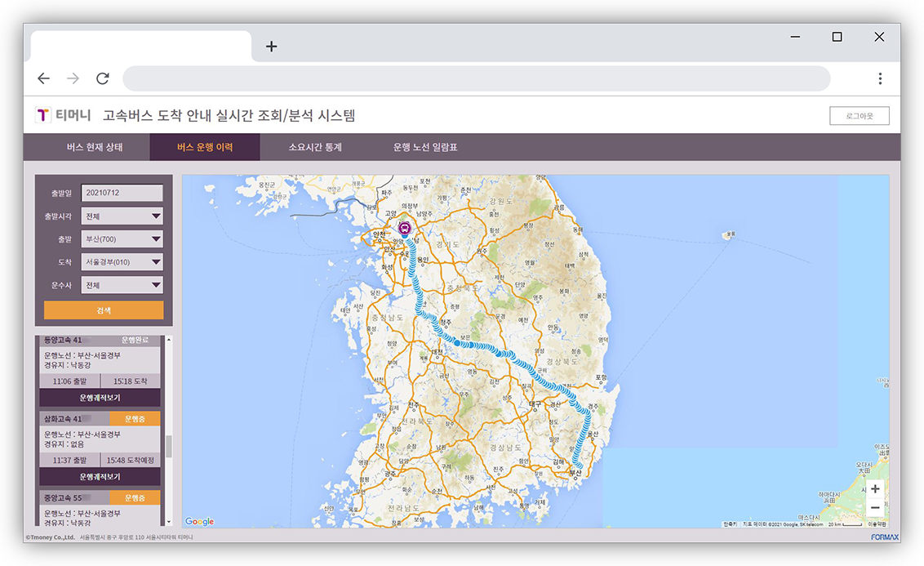The image size is (924, 566).
Task: Expand the 운수사 dropdown
Action: [x=121, y=285]
